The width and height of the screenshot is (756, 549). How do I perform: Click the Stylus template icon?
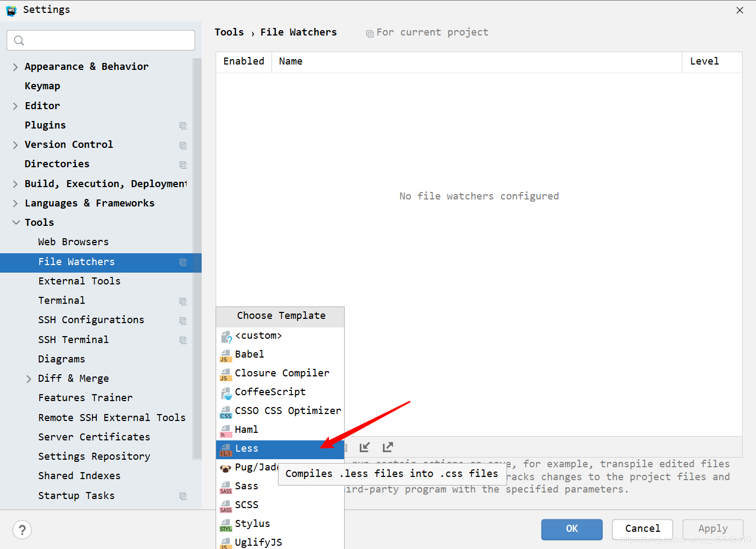click(x=226, y=525)
